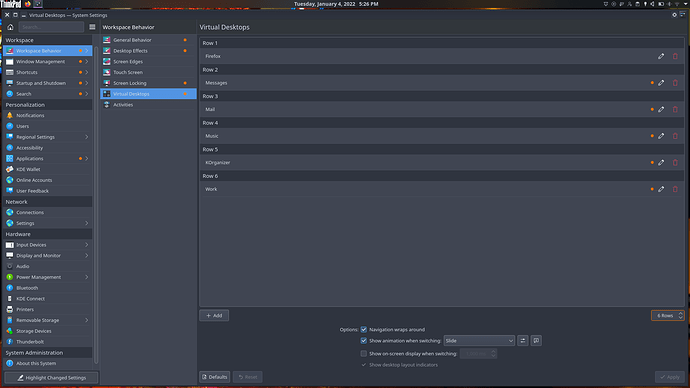Delete the KOrganizer desktop
The height and width of the screenshot is (388, 690).
pos(675,162)
